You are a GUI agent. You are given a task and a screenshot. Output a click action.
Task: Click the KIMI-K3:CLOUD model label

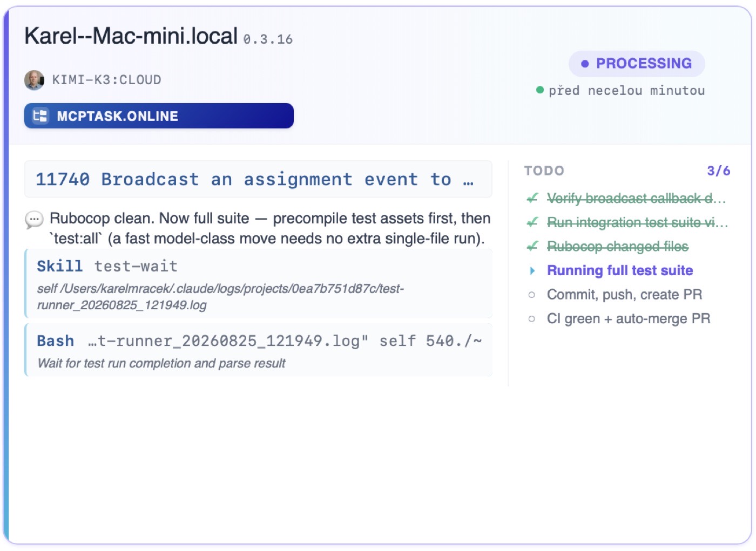coord(106,80)
